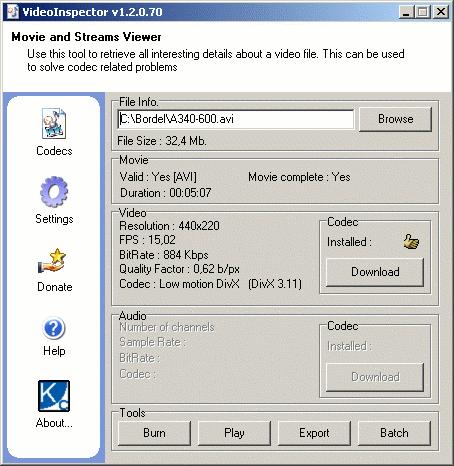Select the Settings label in sidebar

click(x=54, y=219)
